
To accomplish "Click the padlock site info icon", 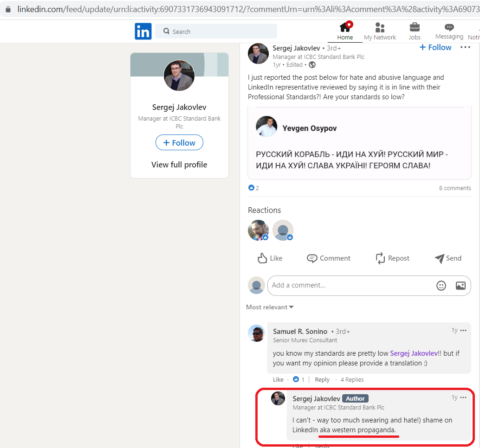I will click(8, 9).
